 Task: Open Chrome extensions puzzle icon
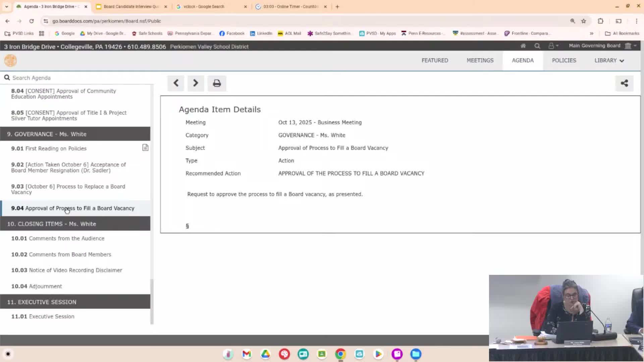coord(600,21)
